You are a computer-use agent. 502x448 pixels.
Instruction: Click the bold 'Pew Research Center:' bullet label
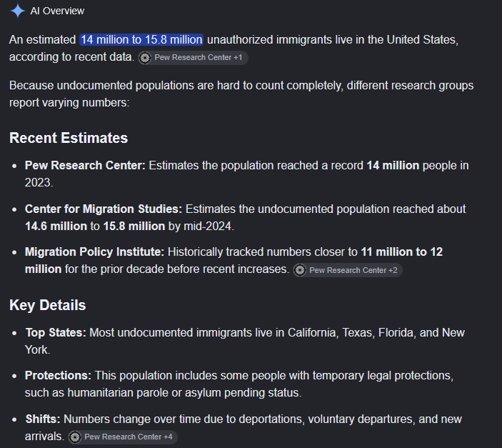pyautogui.click(x=85, y=165)
